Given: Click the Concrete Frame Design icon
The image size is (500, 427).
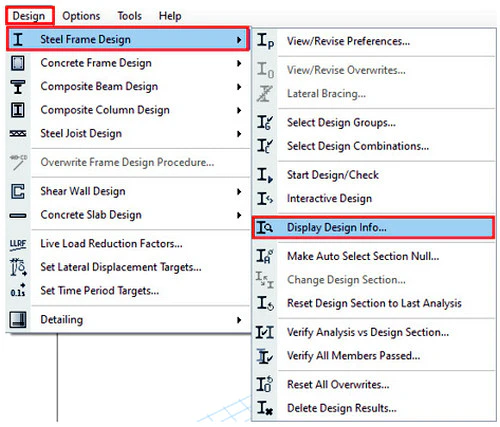Looking at the screenshot, I should [x=18, y=63].
